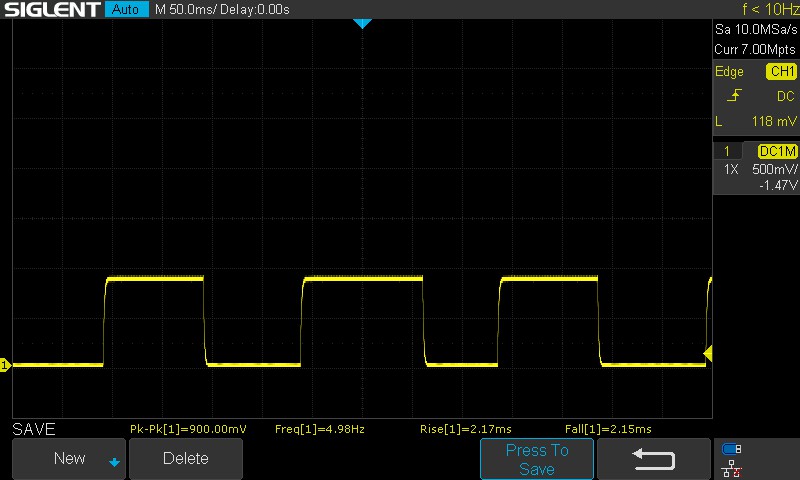The height and width of the screenshot is (480, 800).
Task: Click the DC1M channel coupling badge
Action: pos(778,151)
